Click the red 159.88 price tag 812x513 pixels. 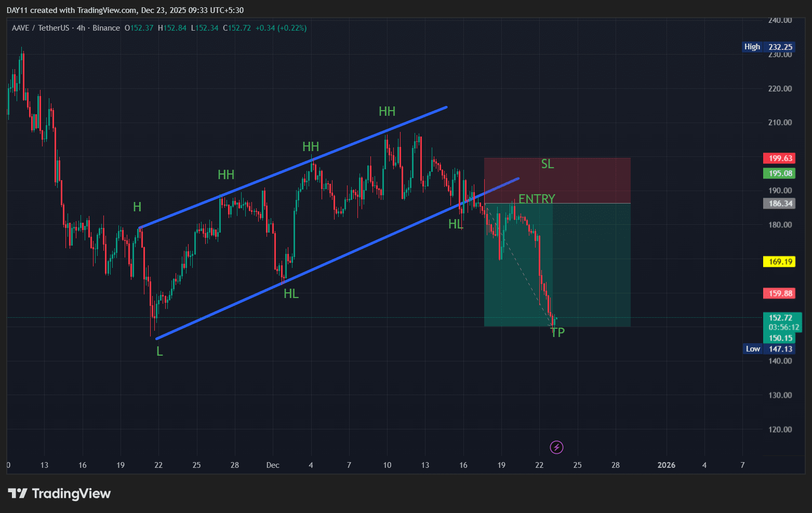pyautogui.click(x=779, y=293)
